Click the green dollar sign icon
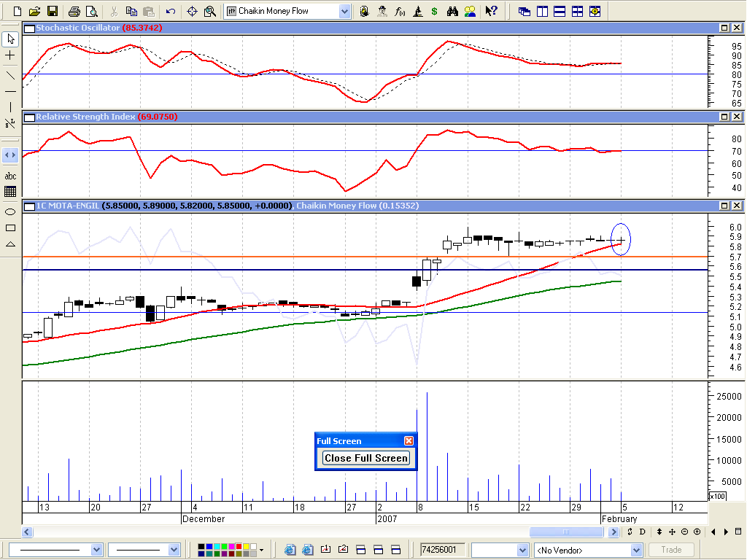The height and width of the screenshot is (560, 747). 435,12
